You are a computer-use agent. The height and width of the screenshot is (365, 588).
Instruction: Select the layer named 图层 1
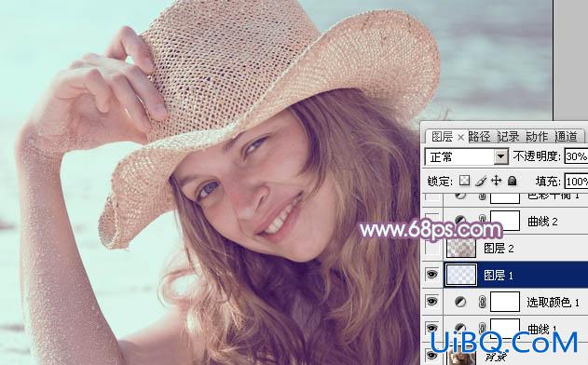[x=499, y=276]
